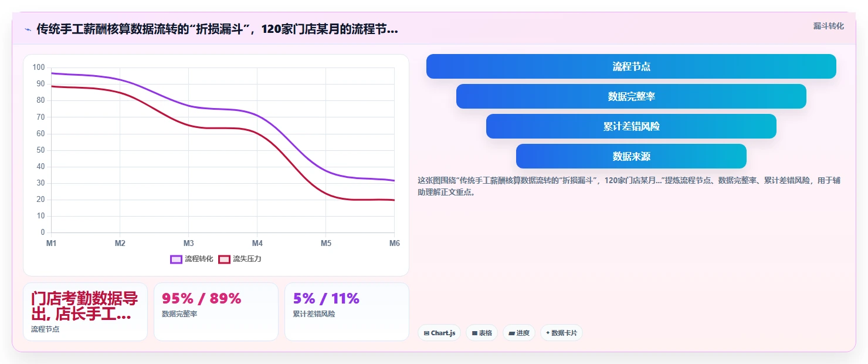Image resolution: width=868 pixels, height=364 pixels.
Task: Open the 95% / 89% metric card
Action: [x=216, y=312]
